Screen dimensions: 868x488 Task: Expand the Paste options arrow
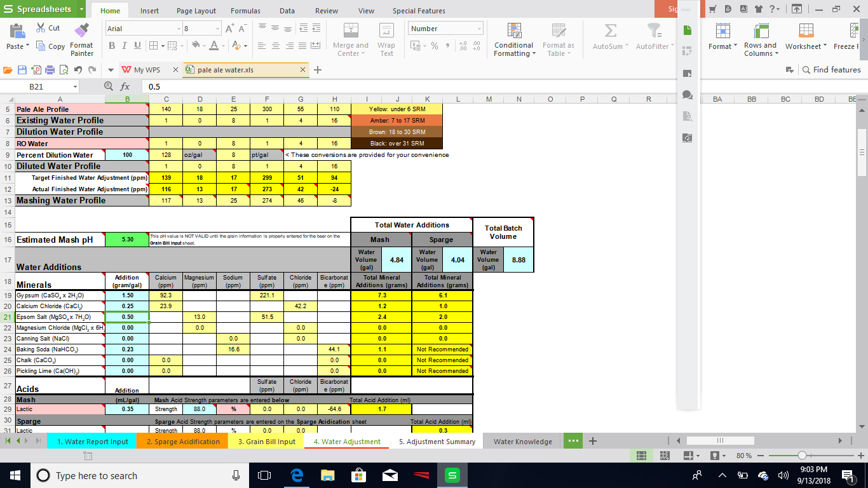coord(28,46)
